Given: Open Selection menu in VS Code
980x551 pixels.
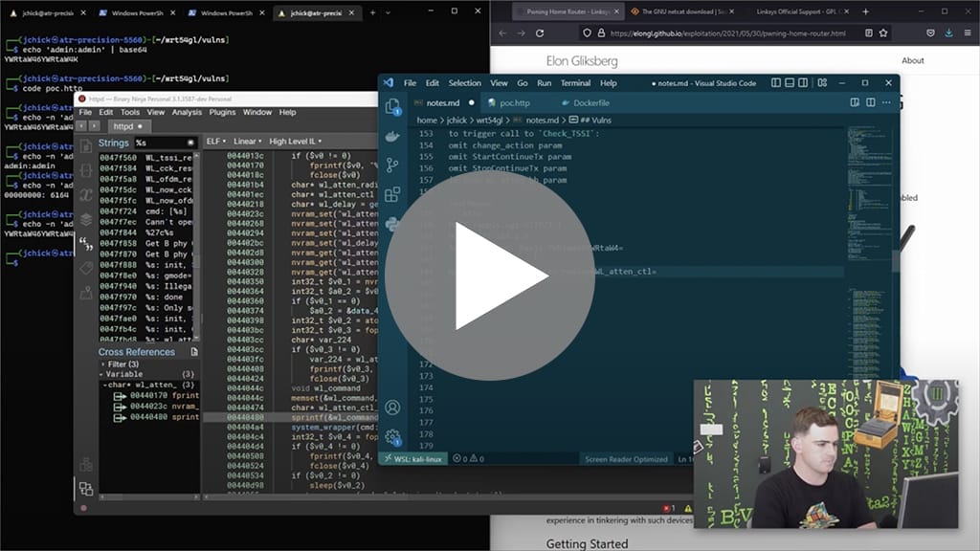Looking at the screenshot, I should (x=464, y=83).
